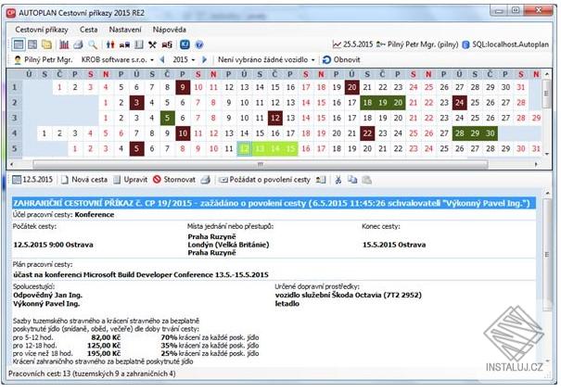Click Požádat o povolení cesty button
561x392 pixels.
click(265, 180)
